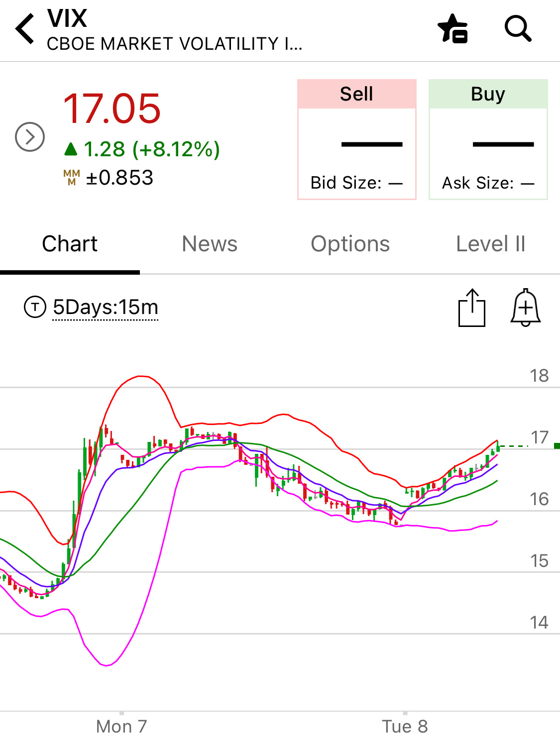Tap the Ask Size label
The image size is (560, 741).
tap(488, 183)
